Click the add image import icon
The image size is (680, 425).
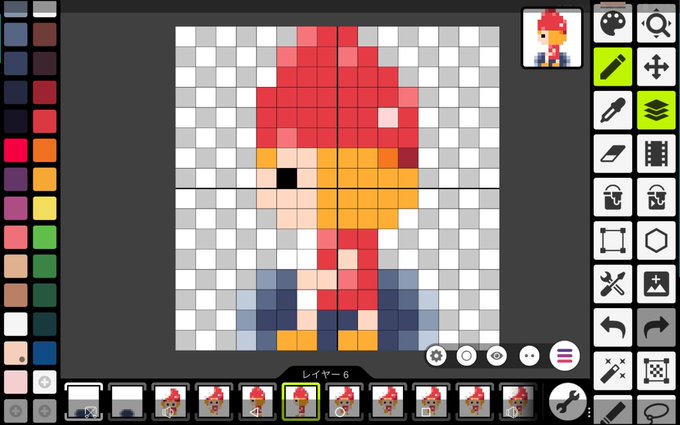656,283
